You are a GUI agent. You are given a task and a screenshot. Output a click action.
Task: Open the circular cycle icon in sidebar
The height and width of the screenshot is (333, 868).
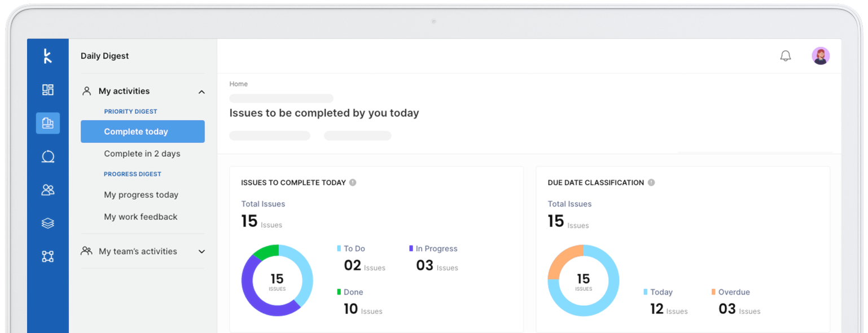coord(48,157)
